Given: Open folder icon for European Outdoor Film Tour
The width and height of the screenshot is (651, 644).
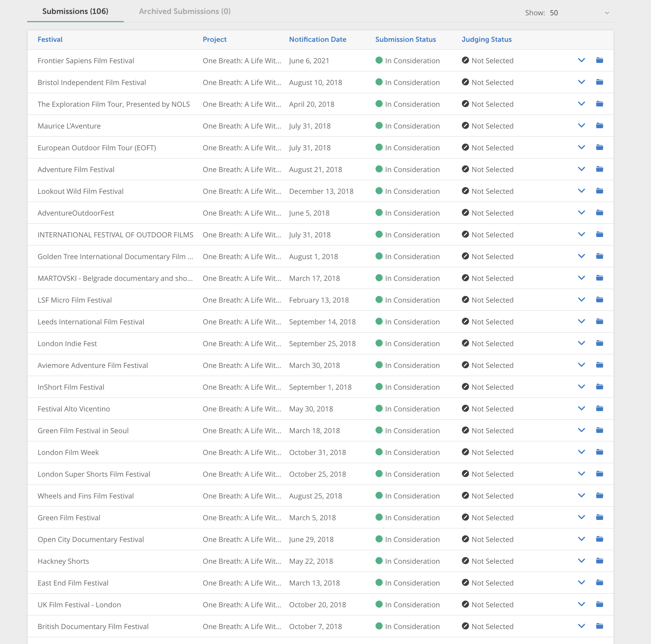Looking at the screenshot, I should 600,147.
